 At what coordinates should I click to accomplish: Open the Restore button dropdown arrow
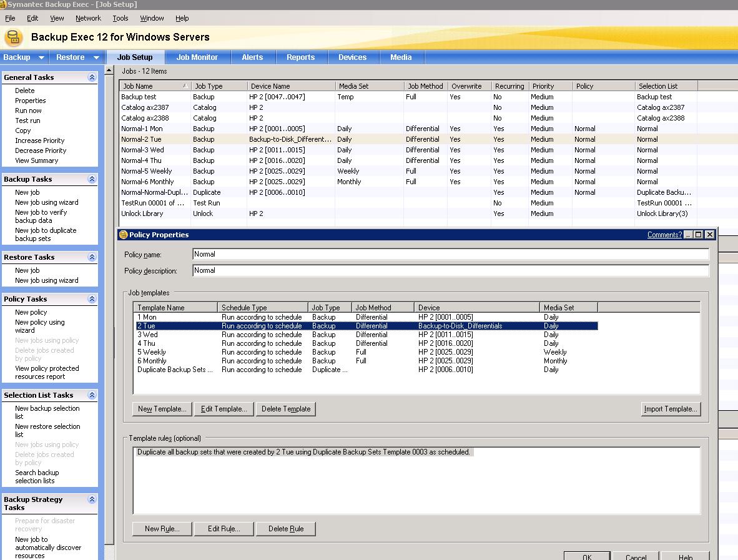click(97, 57)
